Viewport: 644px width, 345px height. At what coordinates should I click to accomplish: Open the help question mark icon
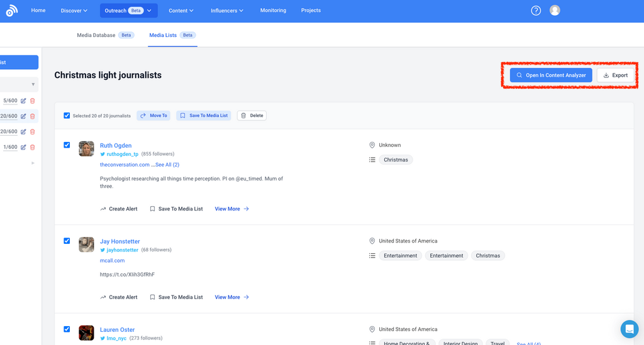[536, 11]
